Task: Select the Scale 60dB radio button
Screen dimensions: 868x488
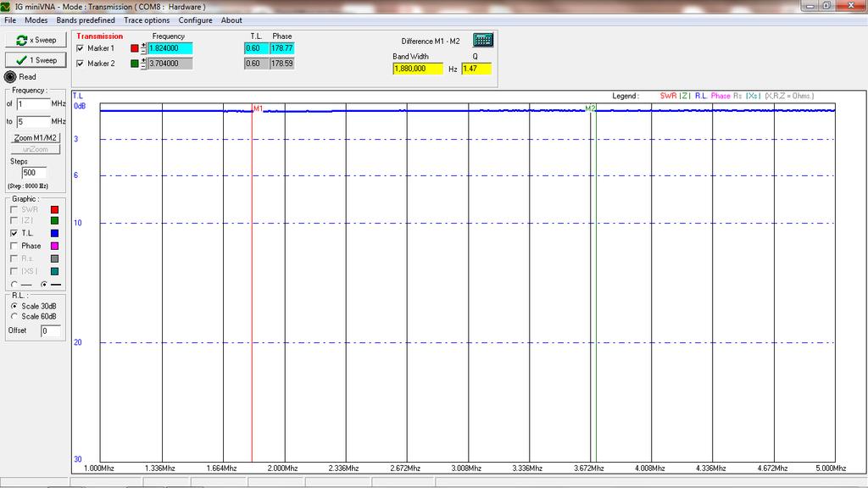Action: (14, 317)
